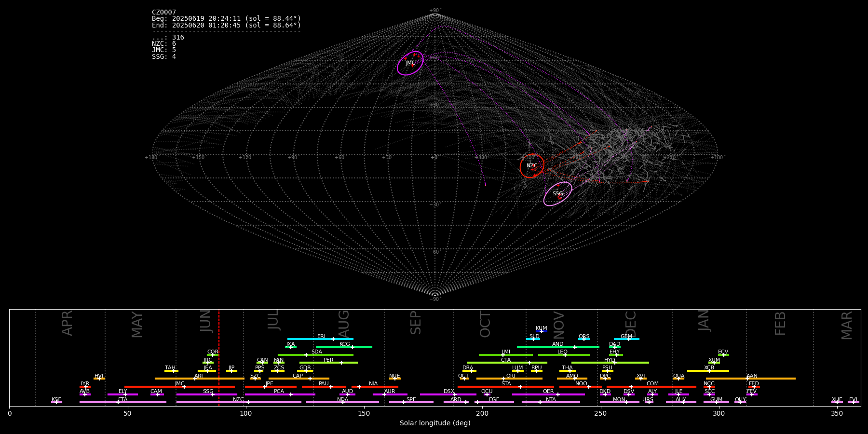This screenshot has width=868, height=434.
Task: Click the 'JMC: 5' count in header
Action: (164, 50)
